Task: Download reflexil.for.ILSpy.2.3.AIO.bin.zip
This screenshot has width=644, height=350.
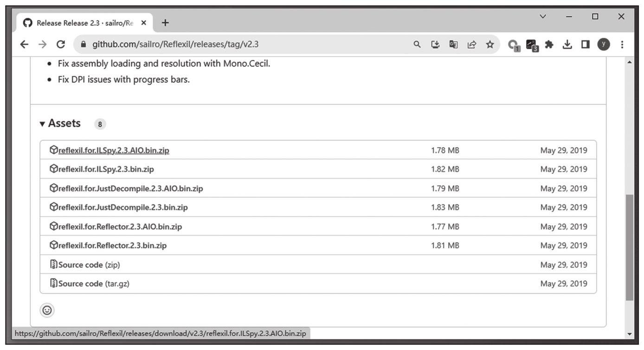Action: 114,150
